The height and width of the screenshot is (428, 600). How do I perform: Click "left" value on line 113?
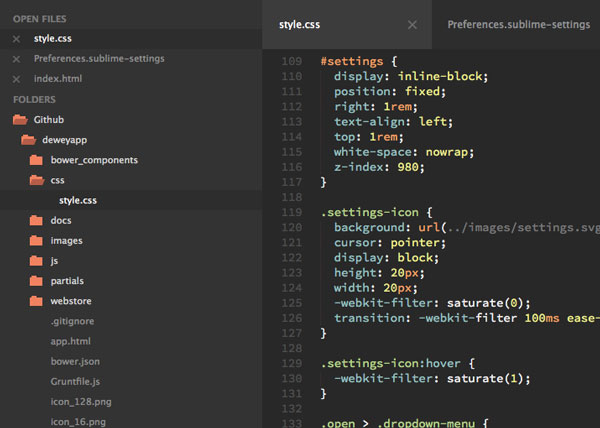pyautogui.click(x=433, y=122)
